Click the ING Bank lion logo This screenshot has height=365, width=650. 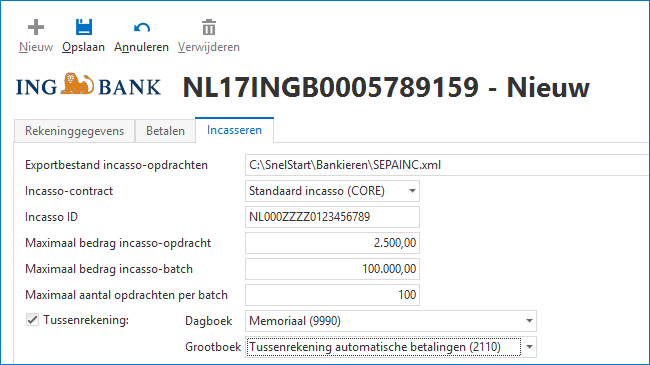coord(77,83)
